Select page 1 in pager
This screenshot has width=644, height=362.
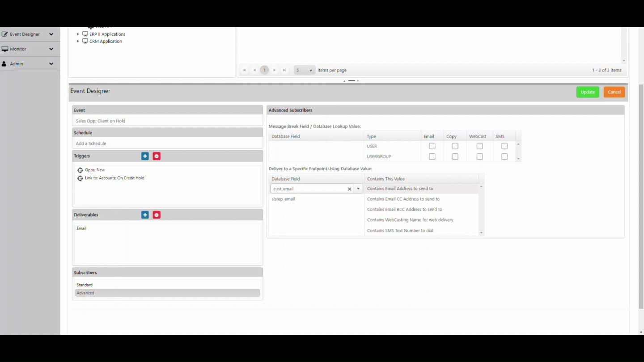tap(264, 70)
